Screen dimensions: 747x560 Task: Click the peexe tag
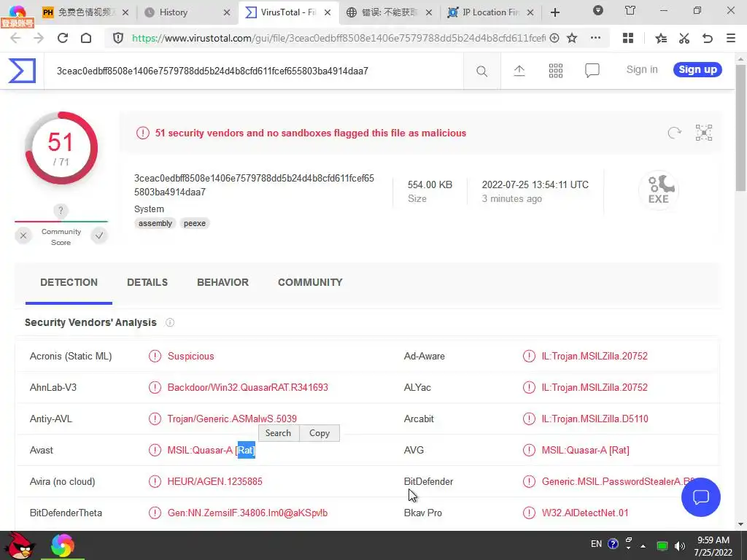[194, 223]
